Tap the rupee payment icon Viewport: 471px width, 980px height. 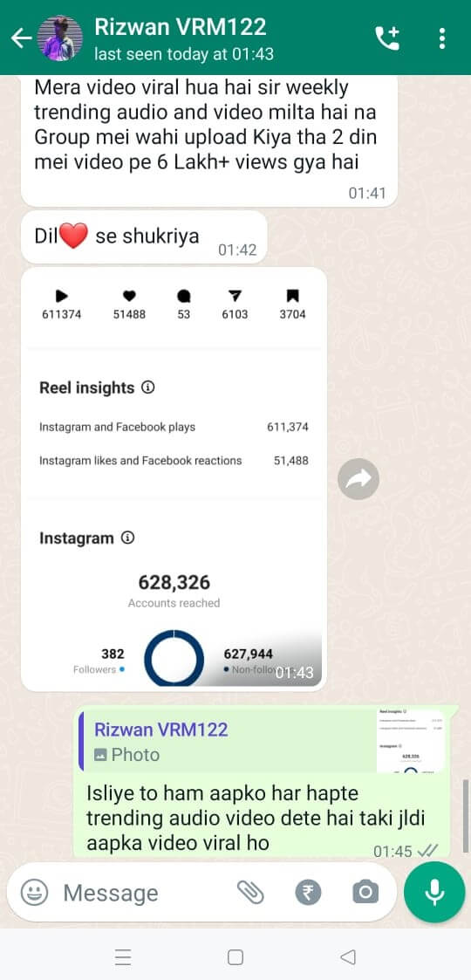(x=308, y=893)
